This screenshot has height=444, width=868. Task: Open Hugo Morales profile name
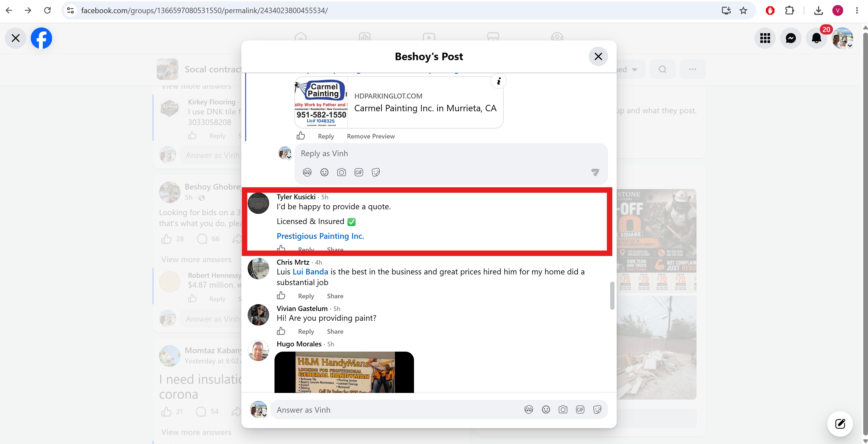pyautogui.click(x=299, y=344)
